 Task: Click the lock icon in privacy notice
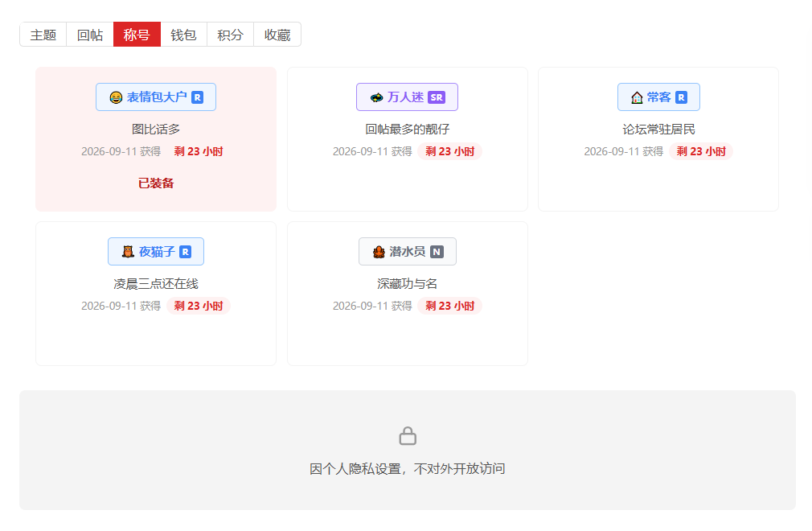(x=408, y=436)
